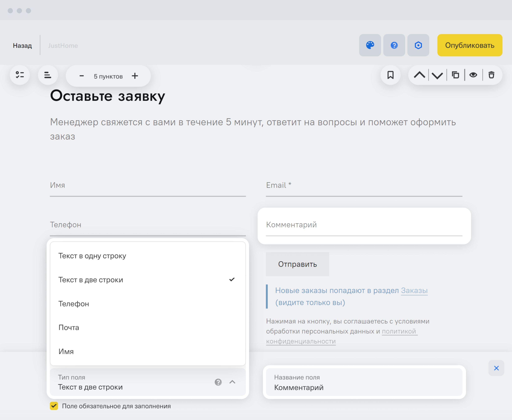
Task: Select 'Текст в одну строку' option
Action: pos(148,256)
